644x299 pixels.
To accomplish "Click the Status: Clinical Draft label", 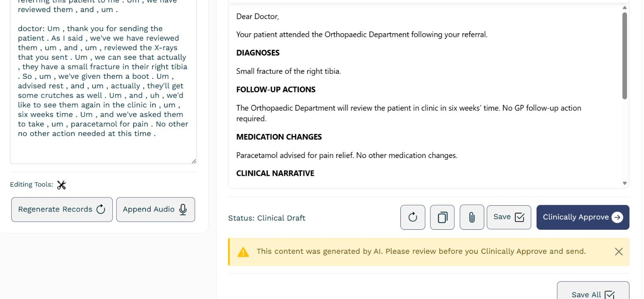I will [267, 218].
